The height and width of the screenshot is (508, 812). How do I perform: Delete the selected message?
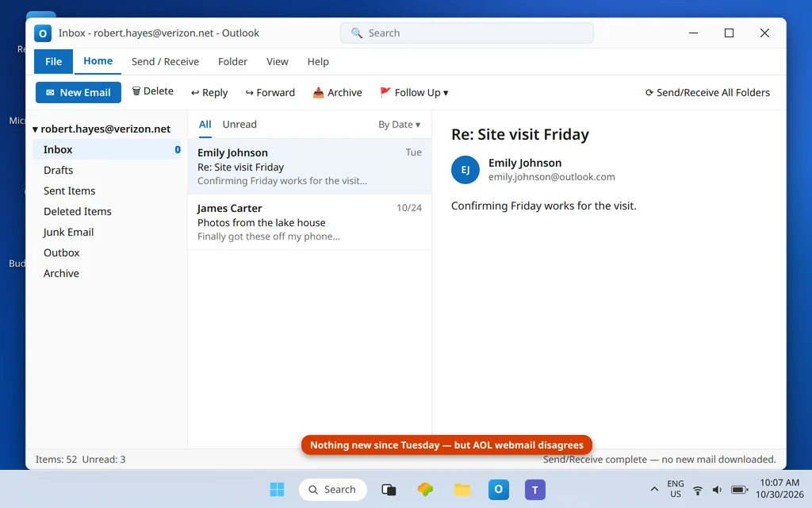[x=153, y=91]
